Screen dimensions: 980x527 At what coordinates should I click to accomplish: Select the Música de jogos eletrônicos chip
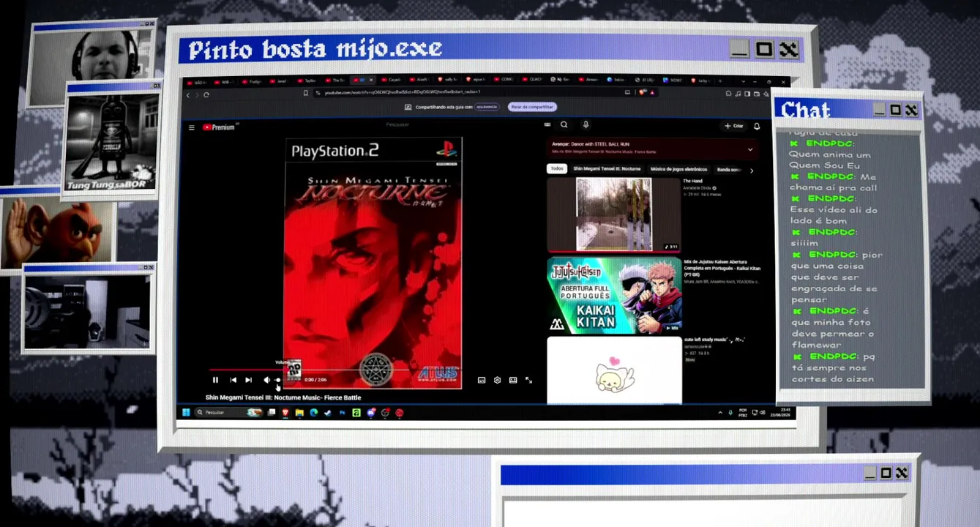click(678, 169)
